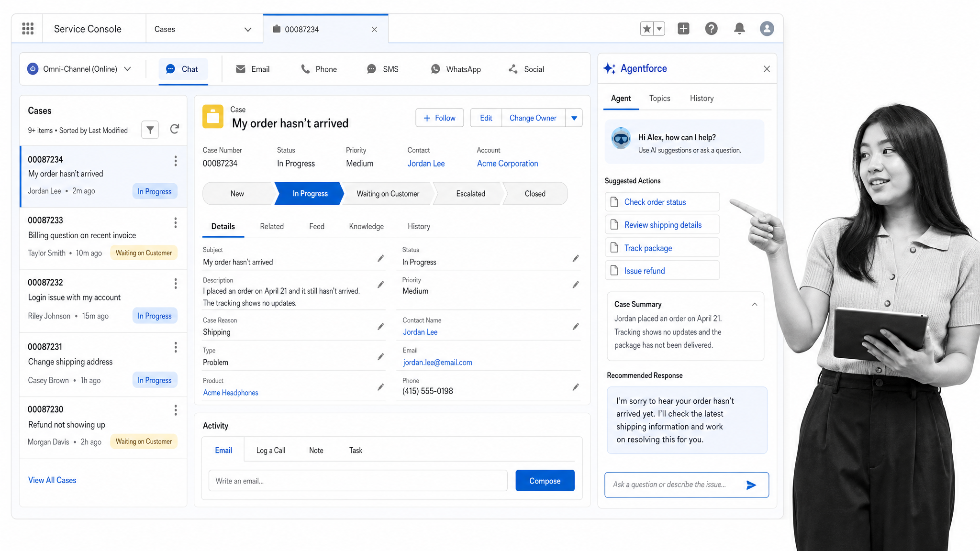980x551 pixels.
Task: Edit the Subject field pencil icon
Action: point(380,258)
